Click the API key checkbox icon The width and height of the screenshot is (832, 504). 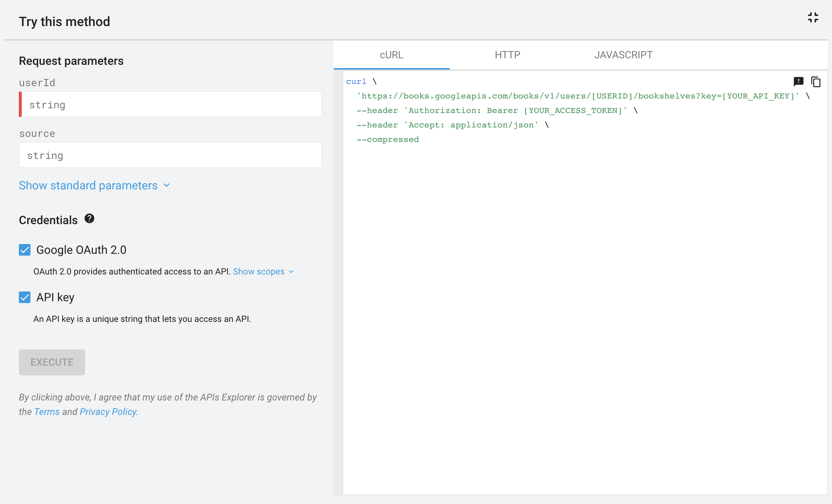(24, 297)
